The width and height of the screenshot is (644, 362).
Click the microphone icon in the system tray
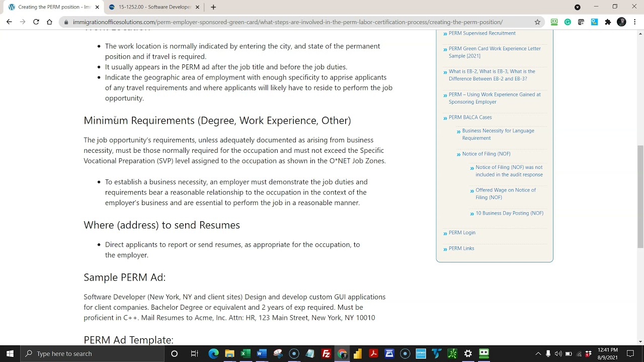pyautogui.click(x=548, y=353)
